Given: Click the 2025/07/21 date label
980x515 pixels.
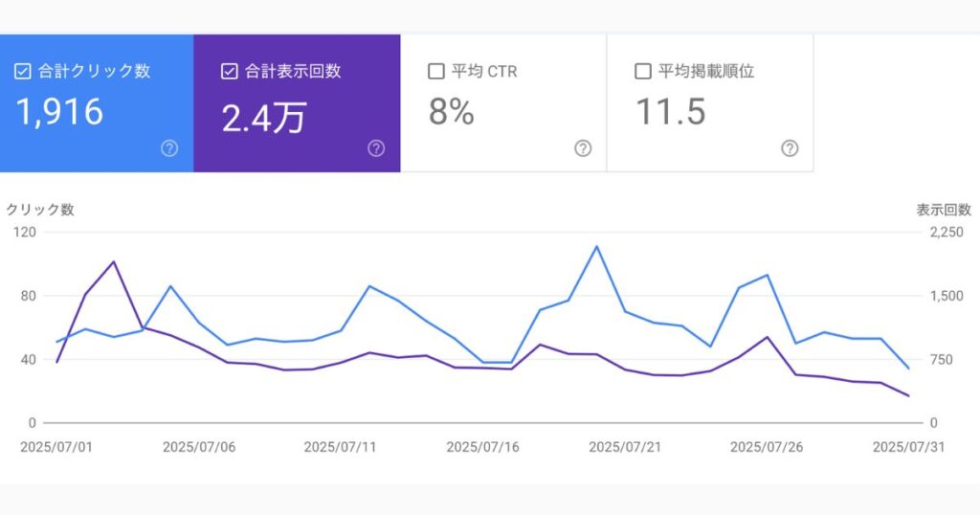Looking at the screenshot, I should point(625,447).
